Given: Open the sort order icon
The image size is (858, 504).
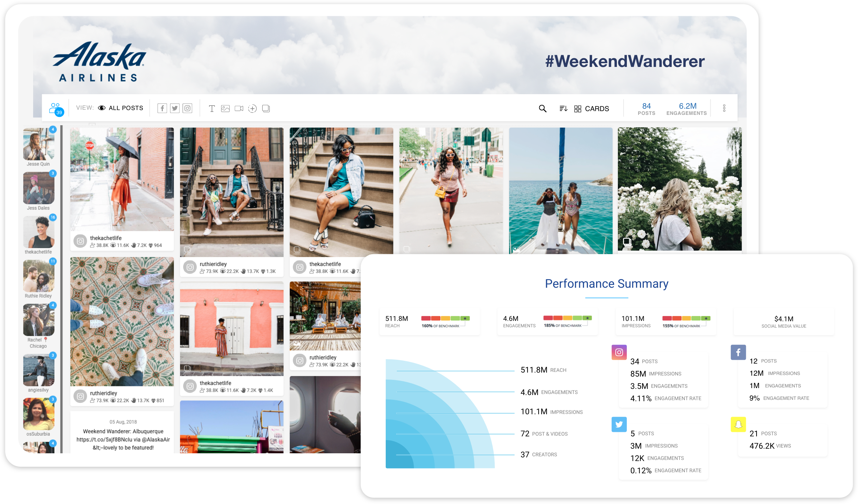Looking at the screenshot, I should (563, 109).
